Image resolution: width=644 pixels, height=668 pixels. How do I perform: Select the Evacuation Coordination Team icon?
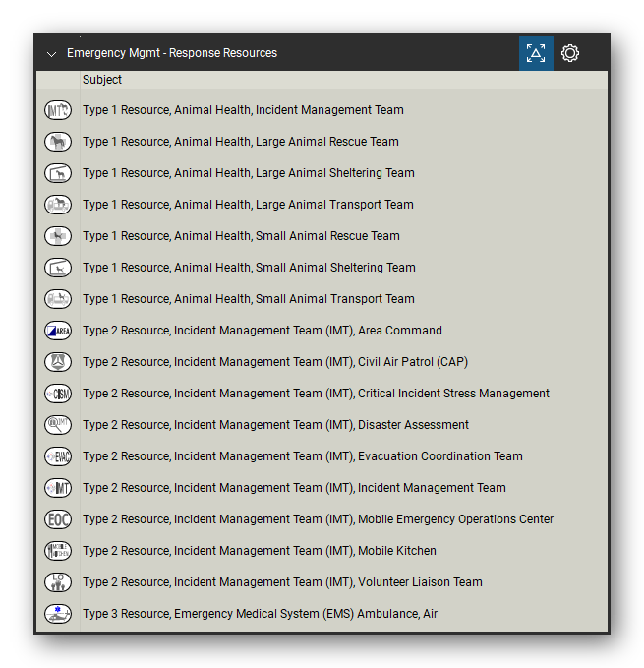58,456
